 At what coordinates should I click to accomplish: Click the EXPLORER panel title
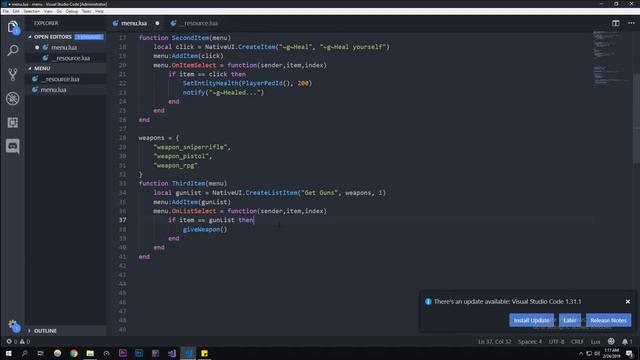point(46,23)
